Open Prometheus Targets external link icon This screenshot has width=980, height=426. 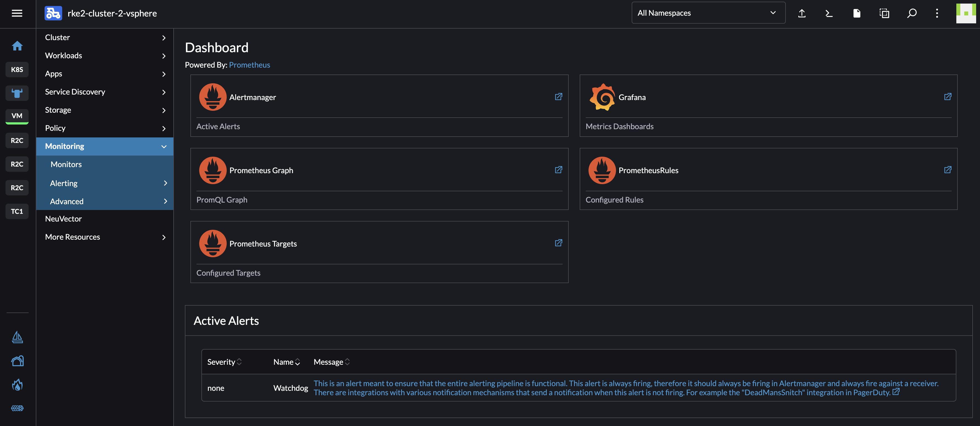(x=559, y=243)
